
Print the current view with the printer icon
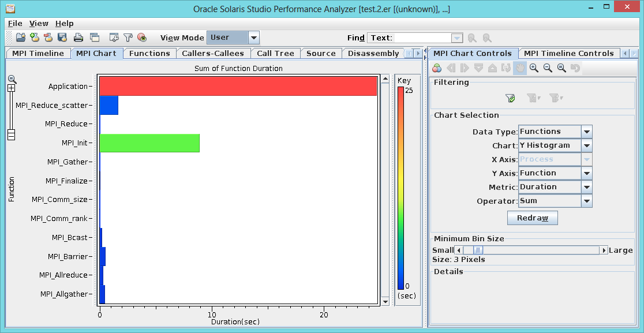(78, 38)
